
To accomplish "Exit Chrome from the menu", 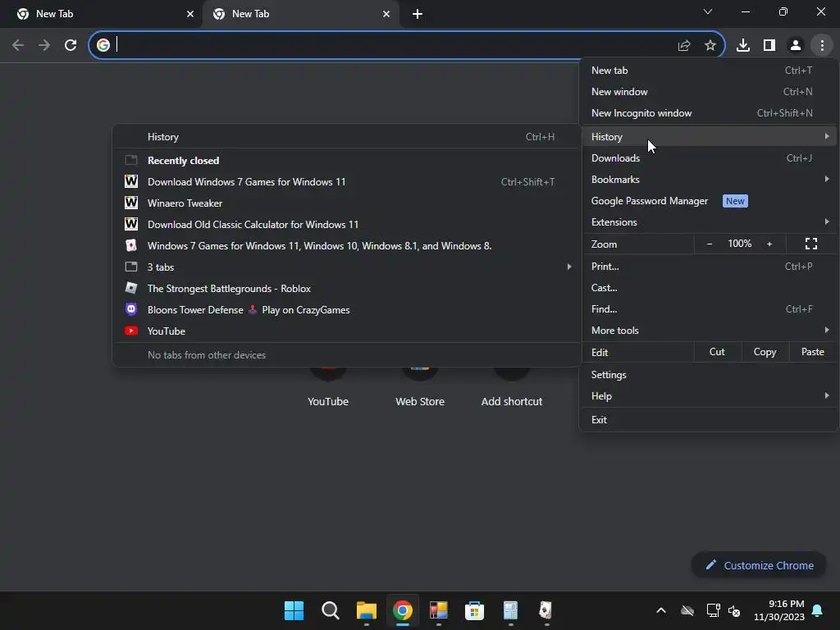I will [x=709, y=419].
